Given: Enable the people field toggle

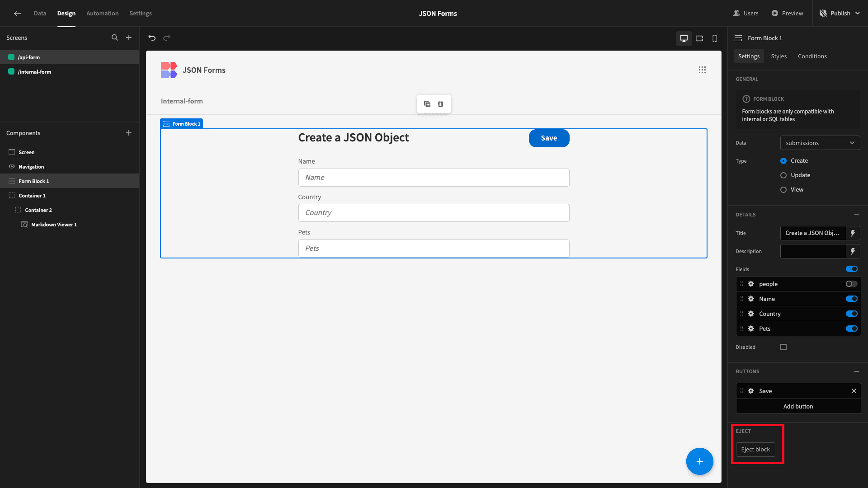Looking at the screenshot, I should (852, 284).
